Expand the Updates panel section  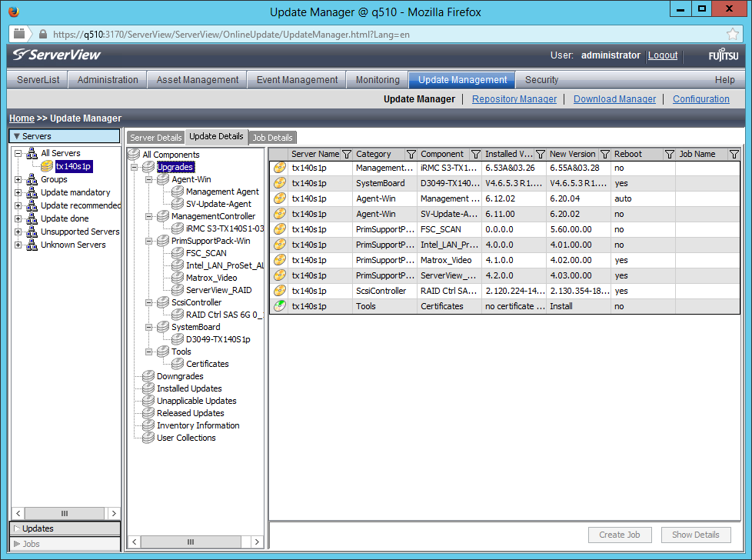[65, 528]
